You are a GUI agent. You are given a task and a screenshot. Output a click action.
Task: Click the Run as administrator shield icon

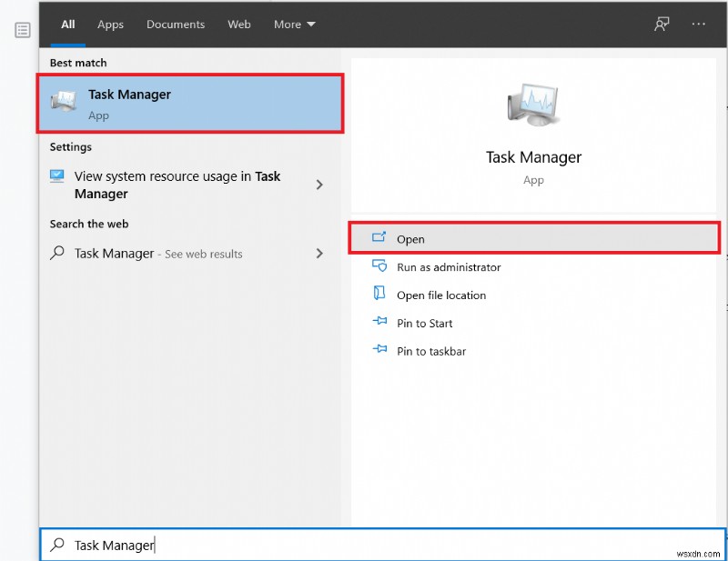pos(379,266)
